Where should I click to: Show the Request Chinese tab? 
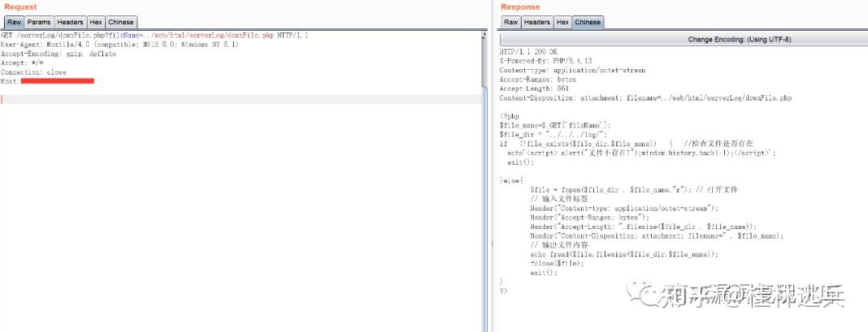point(121,23)
